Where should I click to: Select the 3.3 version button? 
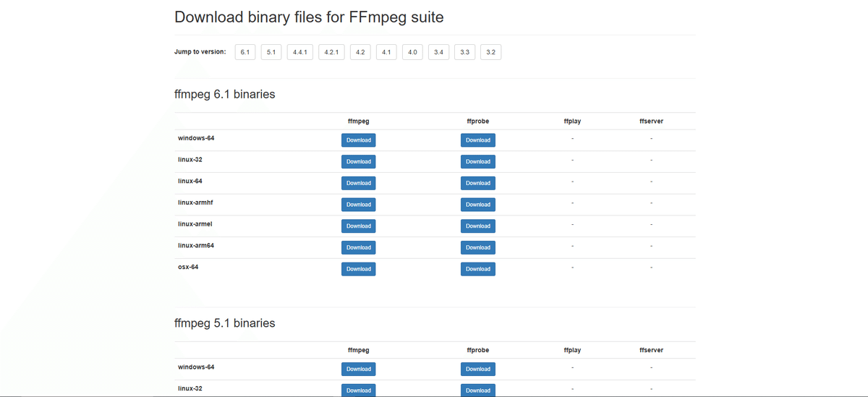pyautogui.click(x=464, y=52)
